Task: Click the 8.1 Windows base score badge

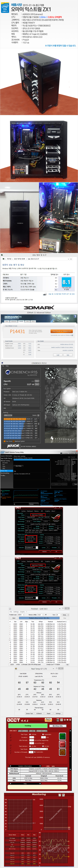Action: (x=67, y=282)
